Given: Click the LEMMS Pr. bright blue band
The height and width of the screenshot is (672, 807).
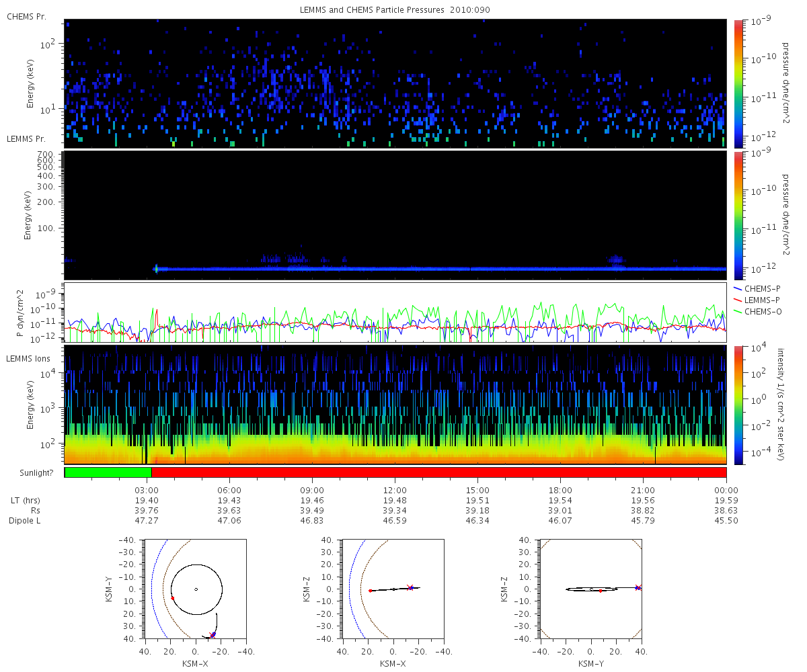Looking at the screenshot, I should click(x=441, y=269).
